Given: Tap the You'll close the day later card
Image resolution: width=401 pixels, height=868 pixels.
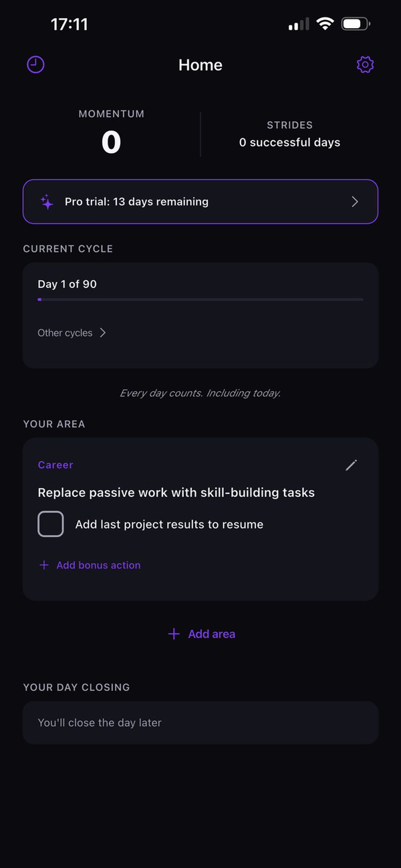Looking at the screenshot, I should pyautogui.click(x=200, y=722).
